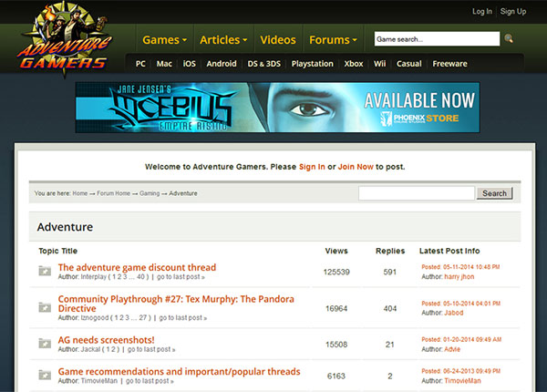Click the Adventure forum heading
547x392 pixels.
[x=65, y=227]
